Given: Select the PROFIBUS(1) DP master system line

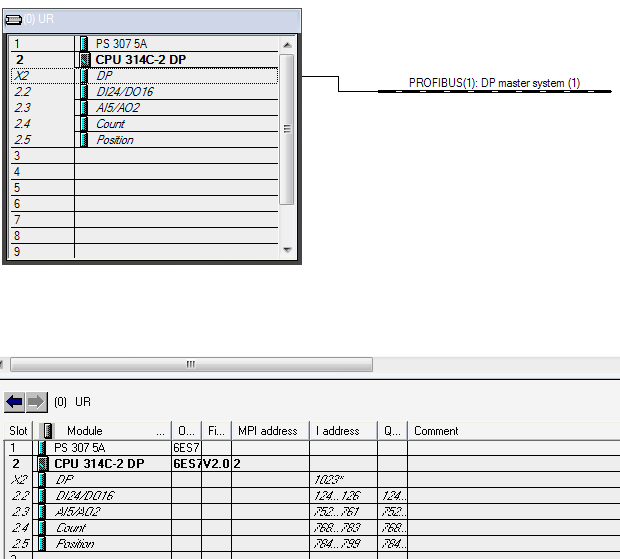Looking at the screenshot, I should click(495, 91).
